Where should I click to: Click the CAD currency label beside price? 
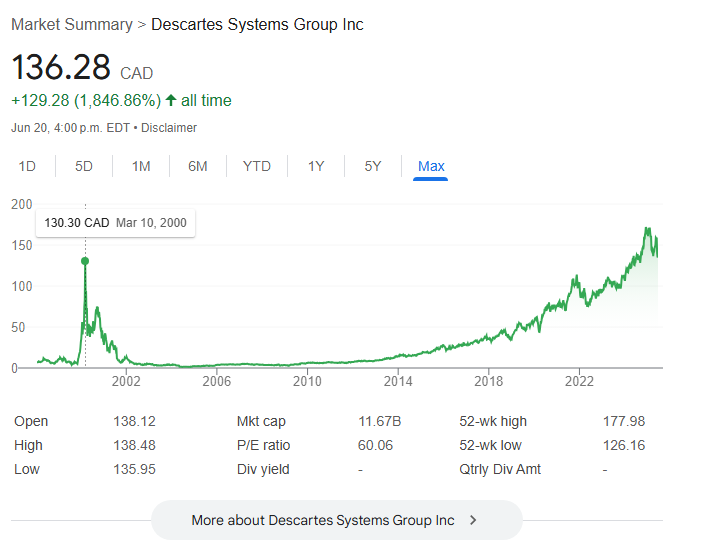[x=136, y=73]
